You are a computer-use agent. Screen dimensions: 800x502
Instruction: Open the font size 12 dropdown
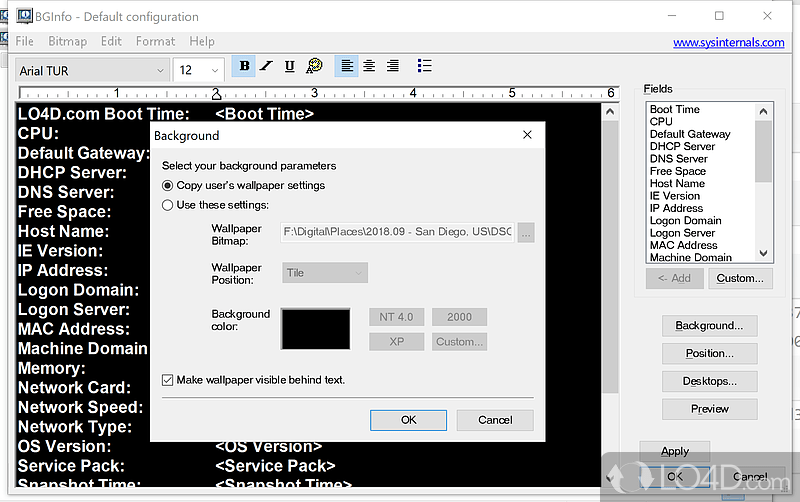tap(198, 70)
